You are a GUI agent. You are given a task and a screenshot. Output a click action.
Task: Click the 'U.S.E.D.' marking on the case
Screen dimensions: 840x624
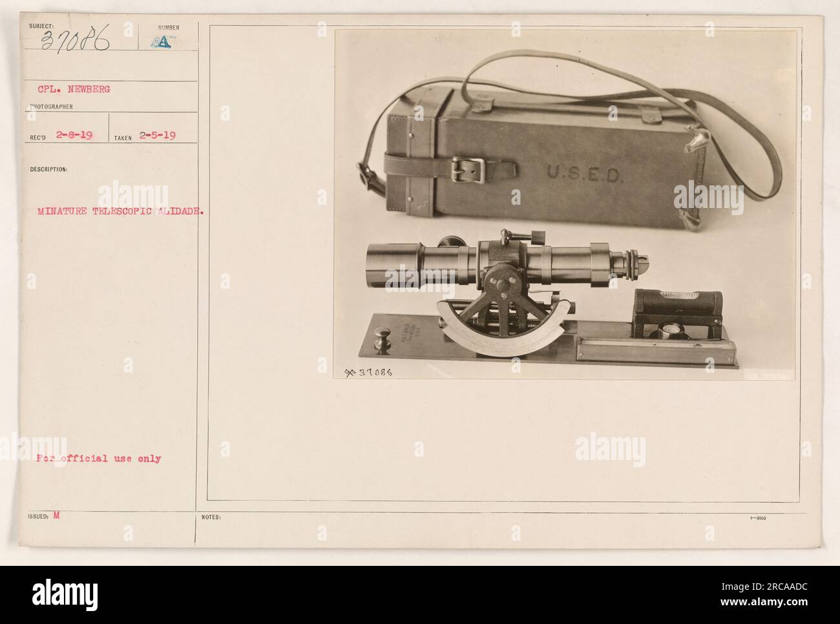585,173
